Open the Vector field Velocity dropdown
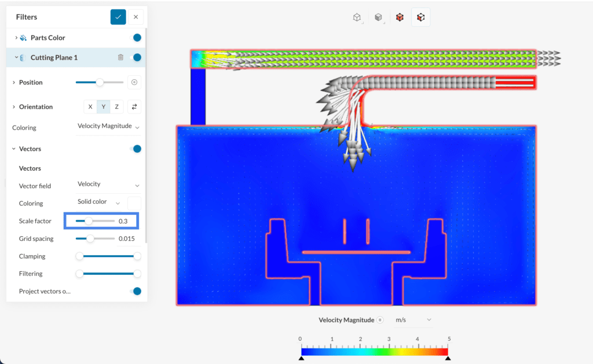Screen dimensions: 593x364 [108, 185]
